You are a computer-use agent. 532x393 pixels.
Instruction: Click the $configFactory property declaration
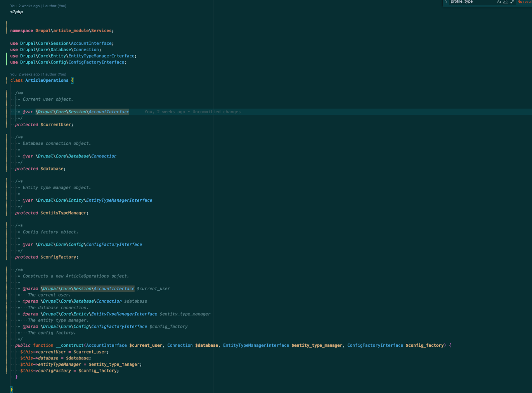click(x=59, y=257)
